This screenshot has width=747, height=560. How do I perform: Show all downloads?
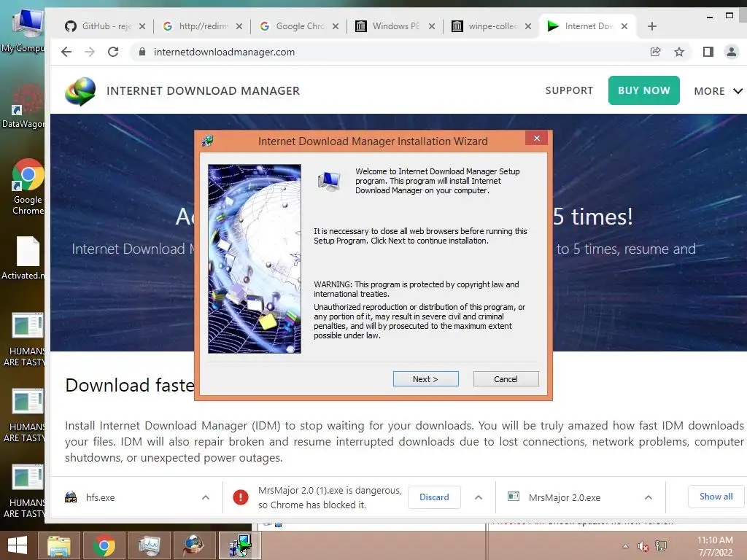(x=716, y=497)
